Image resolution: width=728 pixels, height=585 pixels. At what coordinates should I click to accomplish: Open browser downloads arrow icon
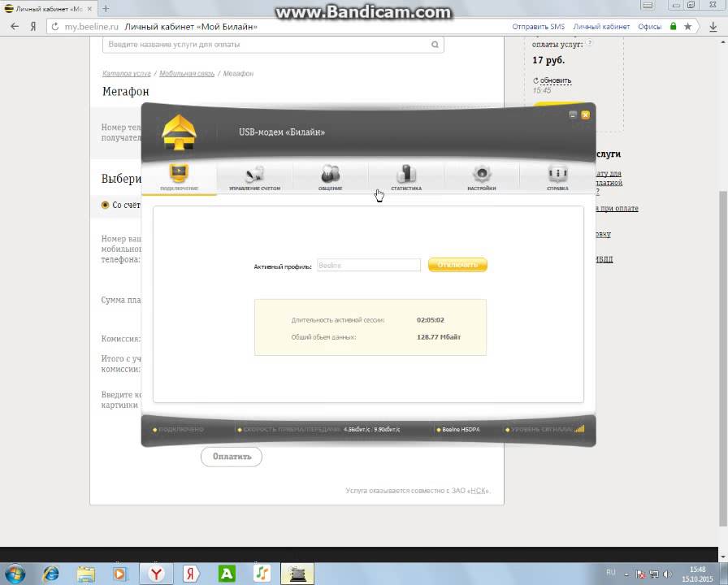click(x=713, y=27)
